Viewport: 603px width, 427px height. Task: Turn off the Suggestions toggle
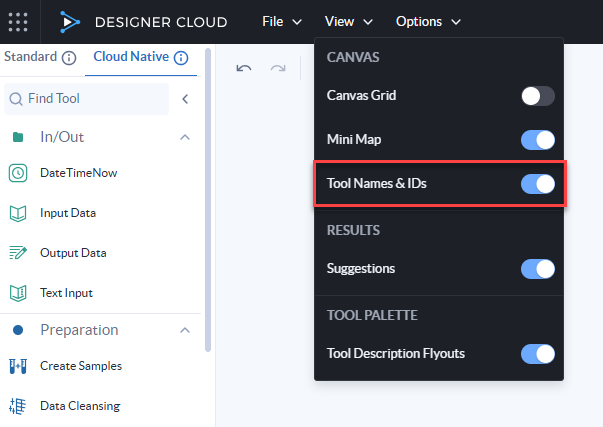pyautogui.click(x=537, y=269)
